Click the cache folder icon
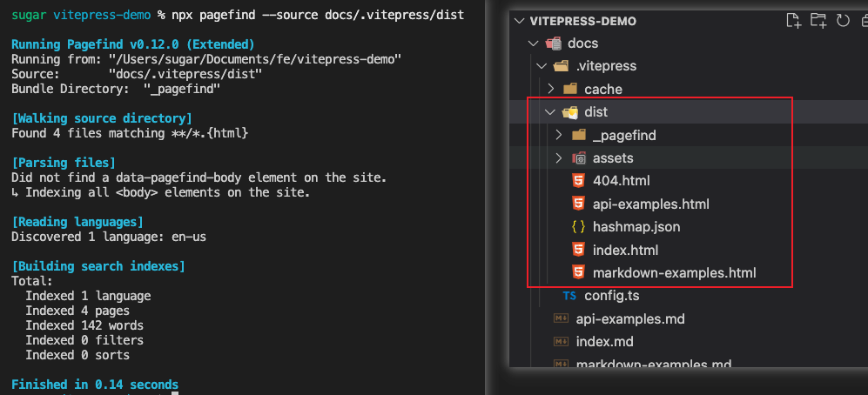The height and width of the screenshot is (395, 868). 570,89
